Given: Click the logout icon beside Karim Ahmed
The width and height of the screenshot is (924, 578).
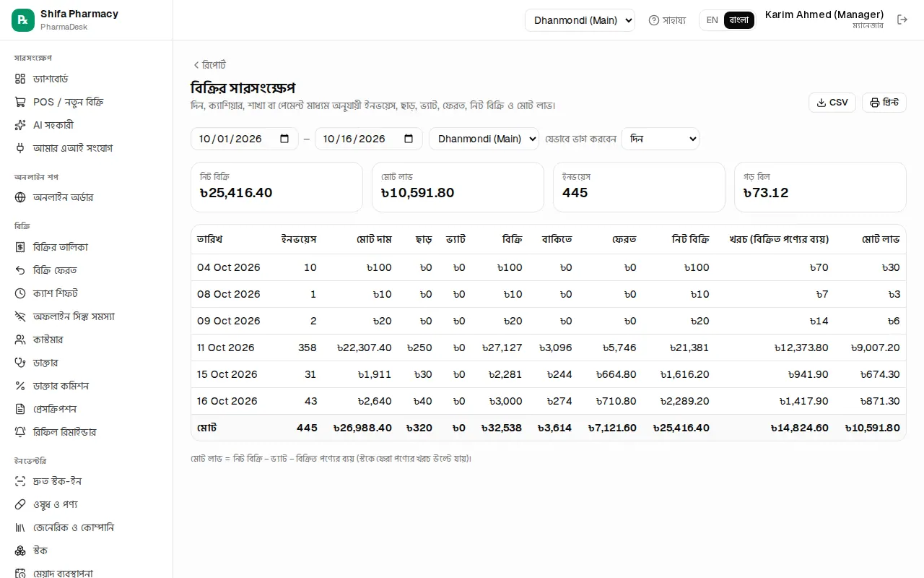Looking at the screenshot, I should pyautogui.click(x=902, y=20).
